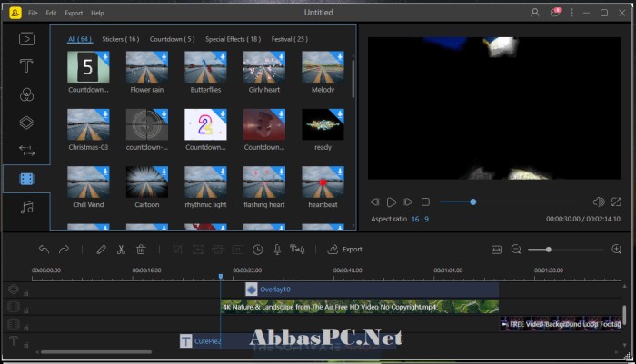Open the Duration clock tool
The image size is (636, 364).
pos(257,250)
